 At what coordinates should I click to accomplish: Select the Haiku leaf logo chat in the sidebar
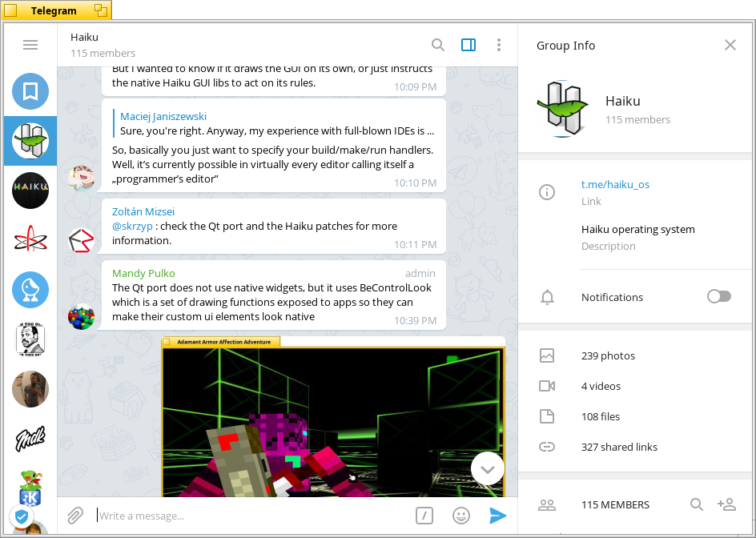point(30,141)
